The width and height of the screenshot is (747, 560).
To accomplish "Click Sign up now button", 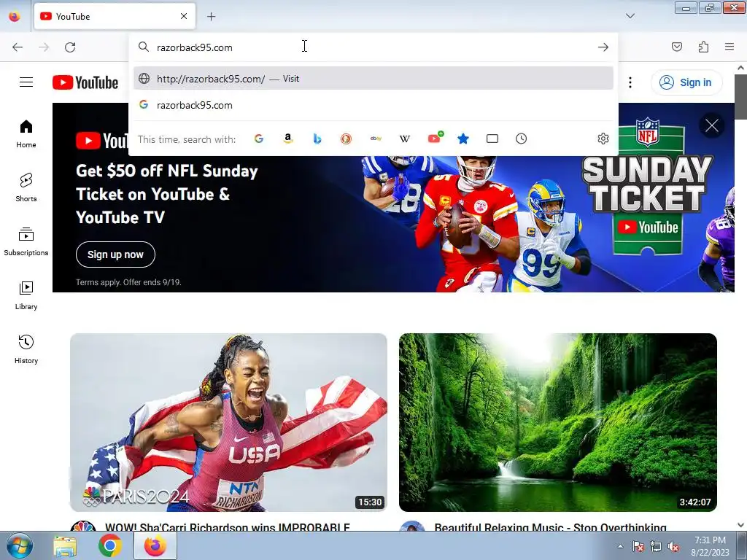I will pos(115,254).
